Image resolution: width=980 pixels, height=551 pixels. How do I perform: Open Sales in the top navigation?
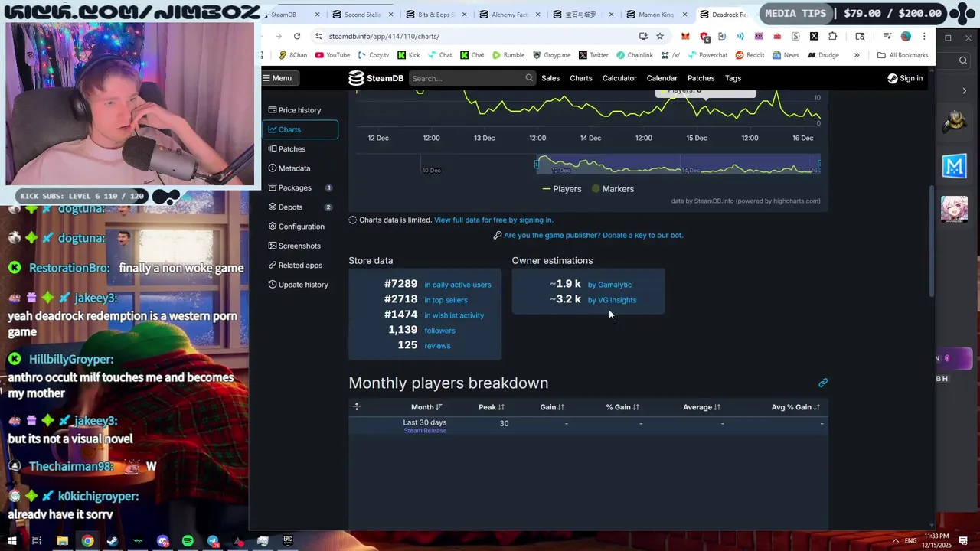coord(550,78)
